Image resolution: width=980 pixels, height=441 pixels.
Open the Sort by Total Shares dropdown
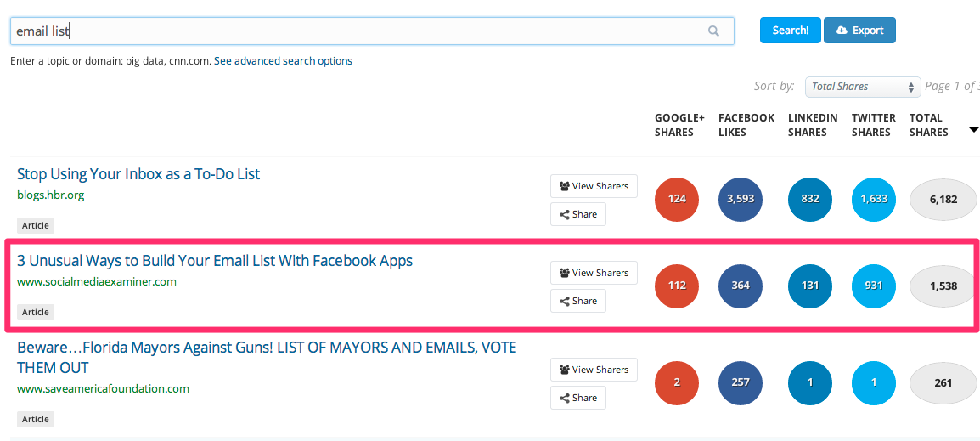pyautogui.click(x=863, y=87)
